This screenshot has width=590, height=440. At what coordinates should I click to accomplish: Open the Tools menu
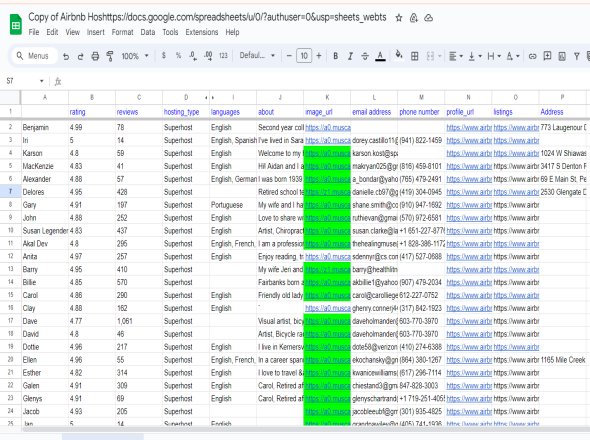[x=170, y=32]
